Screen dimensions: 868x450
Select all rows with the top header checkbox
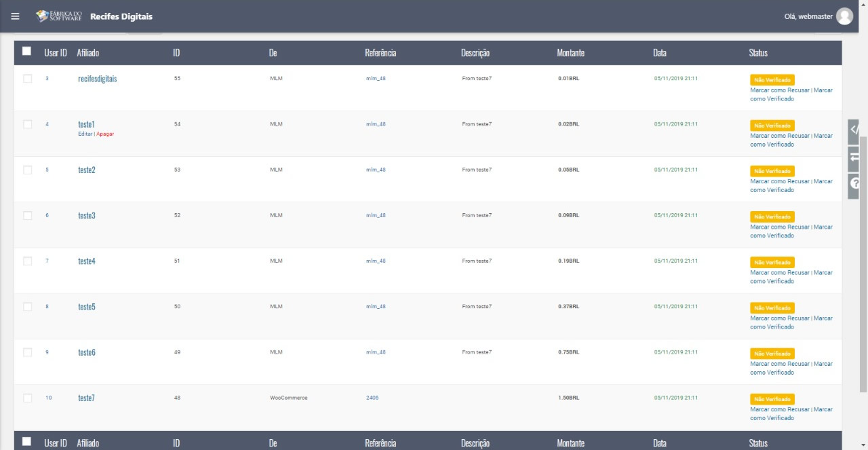click(27, 52)
